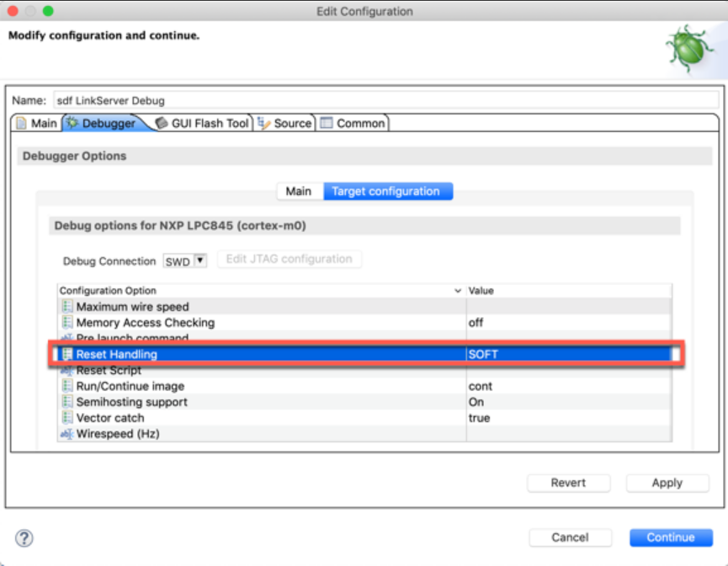Click the Memory Access Checking row icon

tap(67, 323)
